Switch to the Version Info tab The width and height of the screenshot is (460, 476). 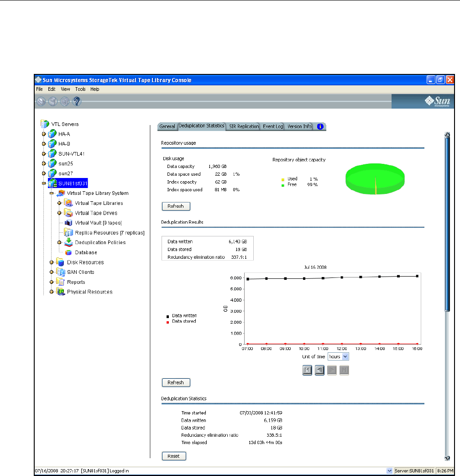tap(299, 126)
